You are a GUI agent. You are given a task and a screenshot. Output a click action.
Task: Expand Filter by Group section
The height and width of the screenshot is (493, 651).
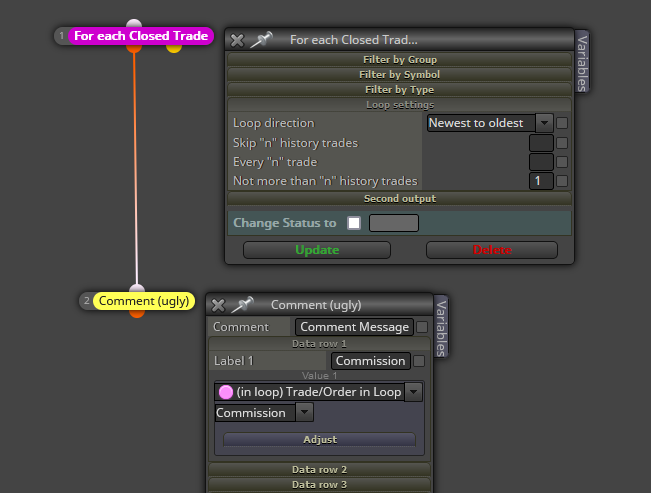coord(399,59)
